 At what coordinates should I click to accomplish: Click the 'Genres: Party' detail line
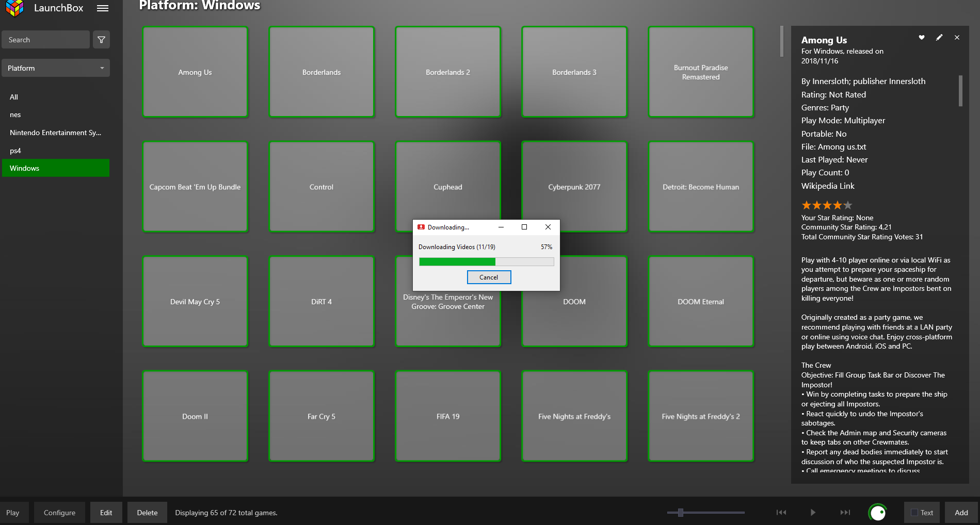825,107
